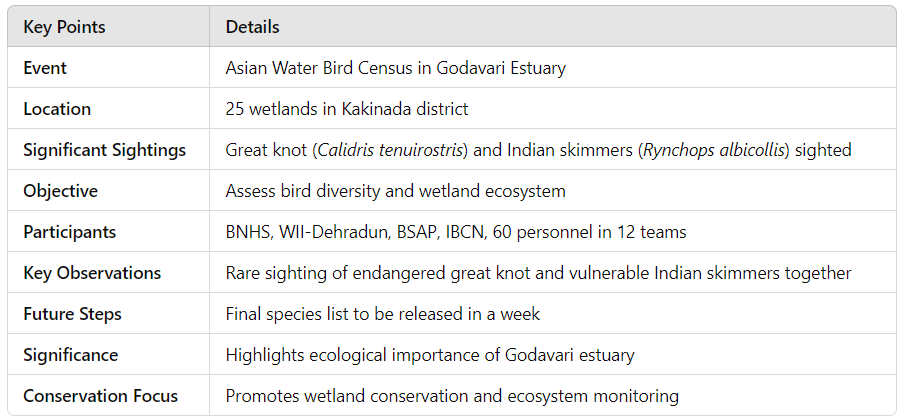Image resolution: width=898 pixels, height=418 pixels.
Task: Select the Significant Sightings label
Action: click(104, 150)
